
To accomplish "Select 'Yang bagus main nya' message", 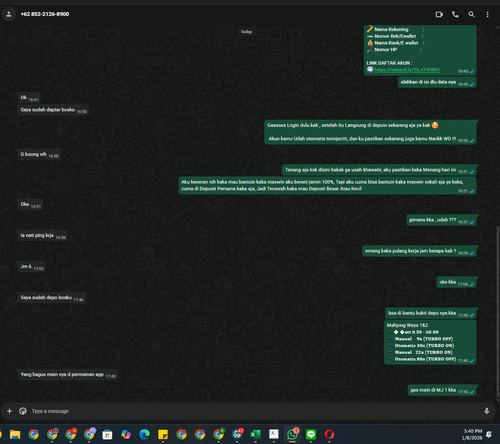I will [x=67, y=375].
